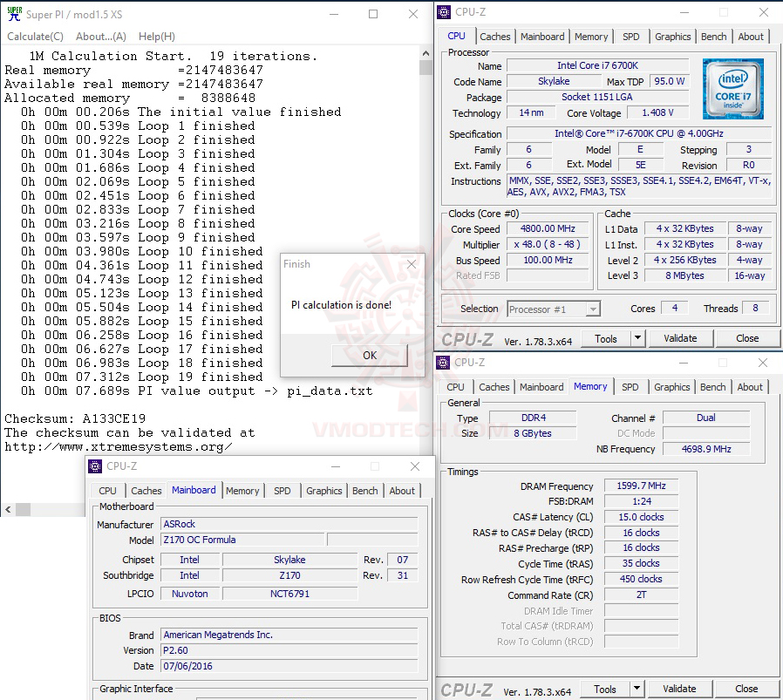This screenshot has width=783, height=700.
Task: Maximize the Super PI window
Action: coord(373,15)
